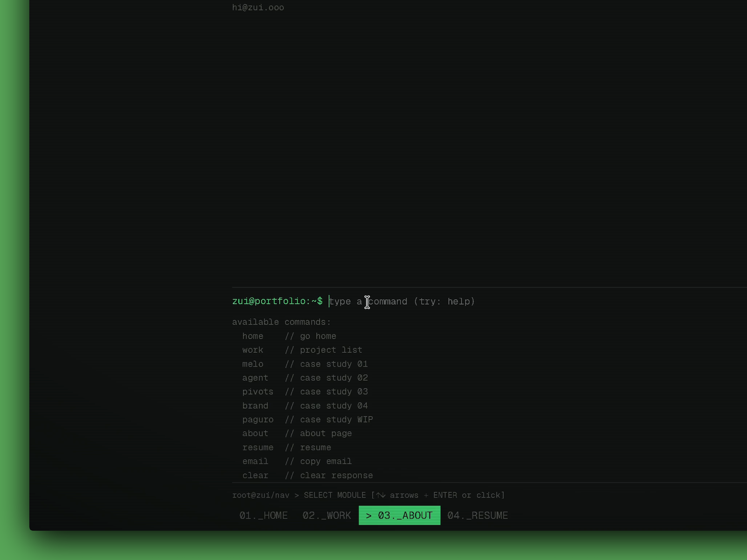
Task: Select the 02._WORK module in nav bar
Action: click(326, 515)
